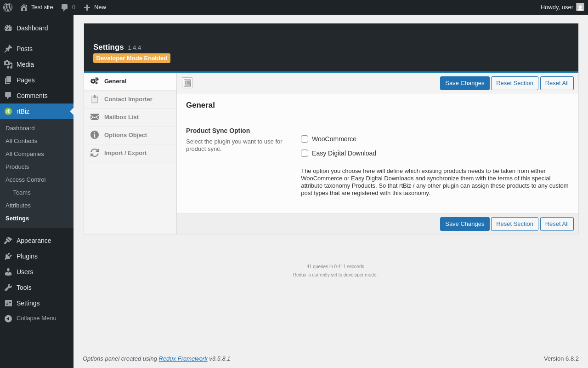Open Teams submenu item
The height and width of the screenshot is (368, 588).
[37, 192]
